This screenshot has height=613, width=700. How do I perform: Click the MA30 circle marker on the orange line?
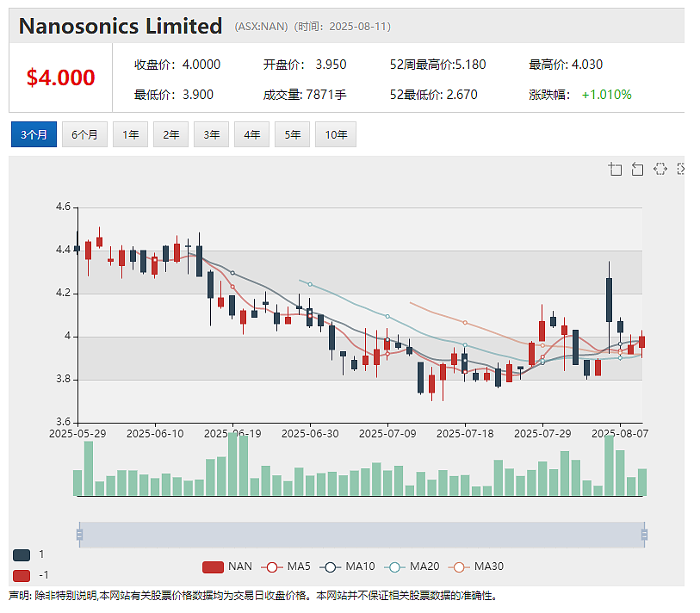(465, 322)
